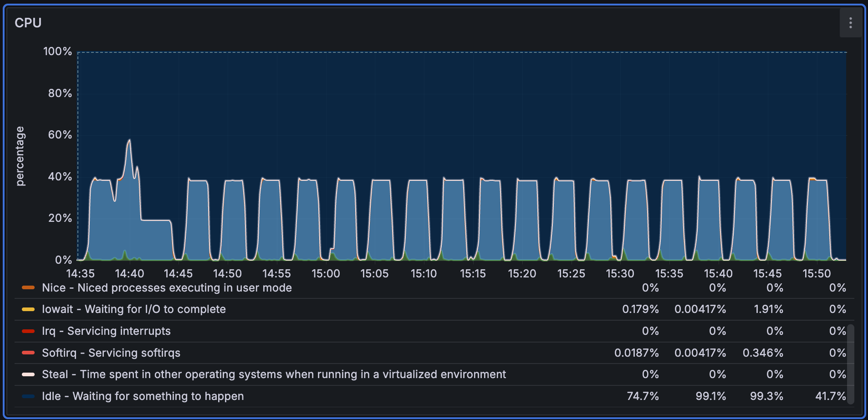Hide the Irq series via its legend label

[106, 331]
